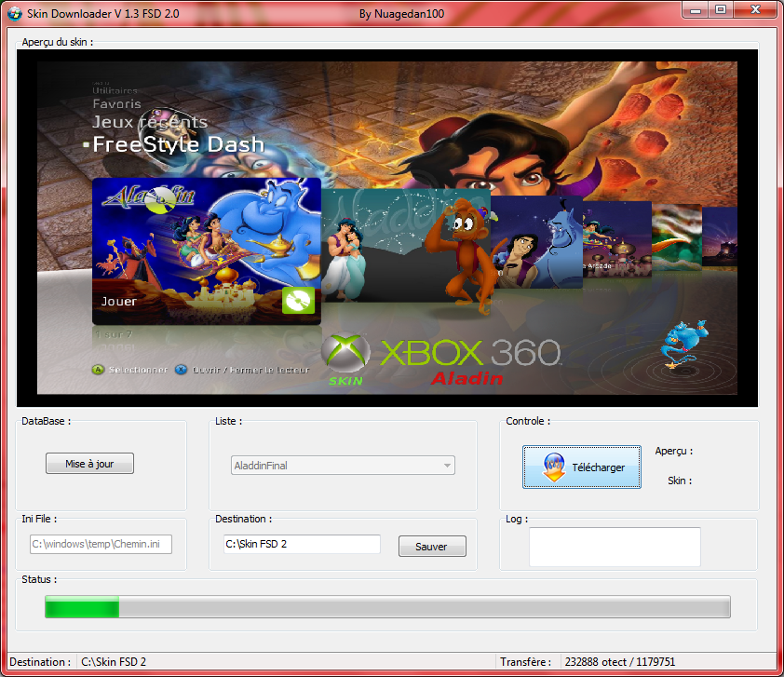Click the Télécharger download button

582,467
